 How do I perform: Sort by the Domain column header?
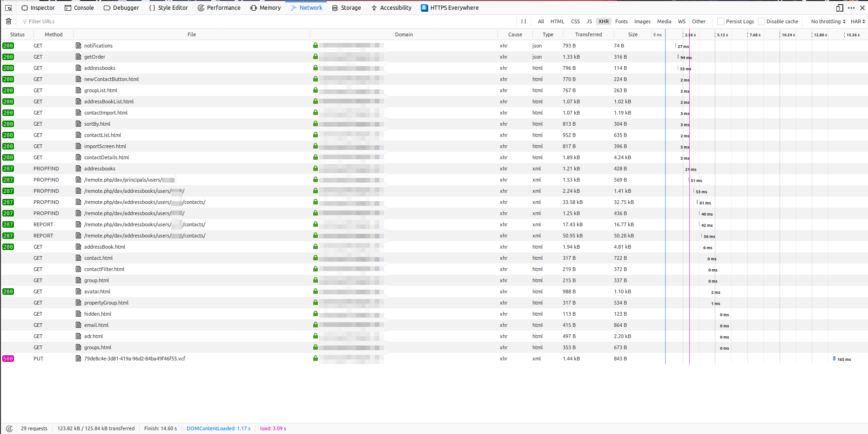404,34
